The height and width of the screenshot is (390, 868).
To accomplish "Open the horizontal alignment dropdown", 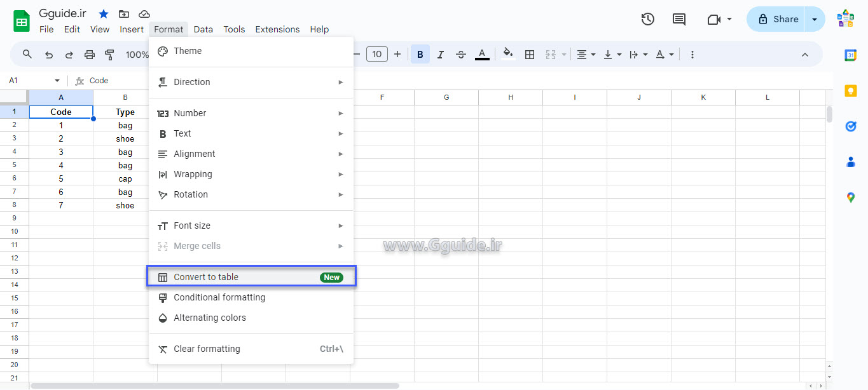I will coord(586,54).
